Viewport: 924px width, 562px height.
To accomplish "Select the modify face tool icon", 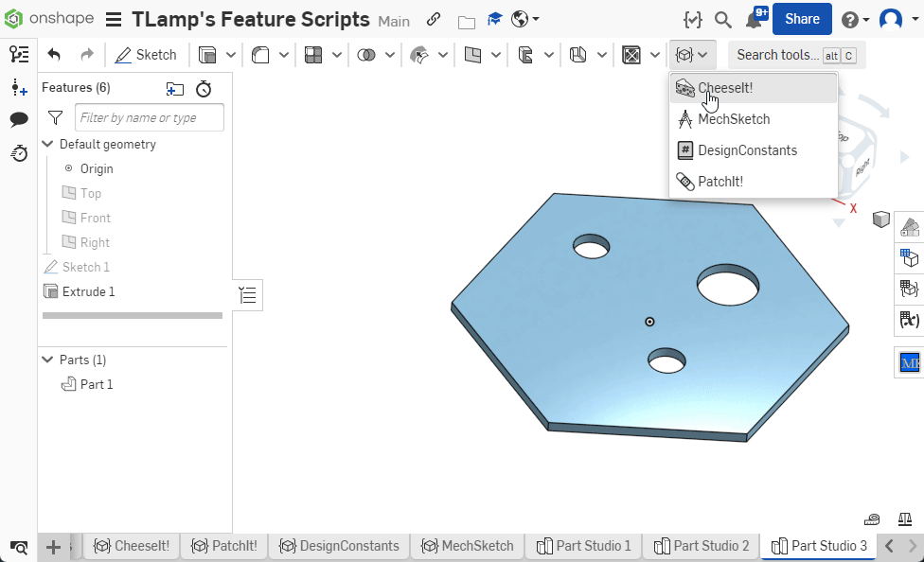I will point(419,55).
